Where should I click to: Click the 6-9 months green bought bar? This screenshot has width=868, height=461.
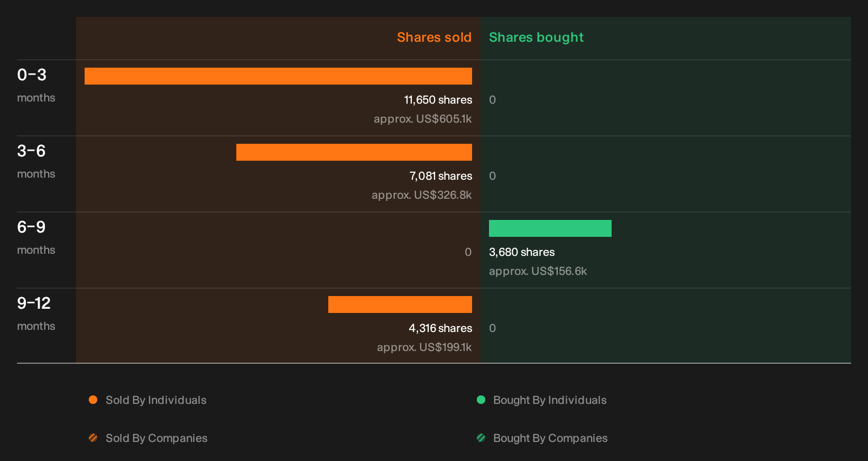pos(550,228)
